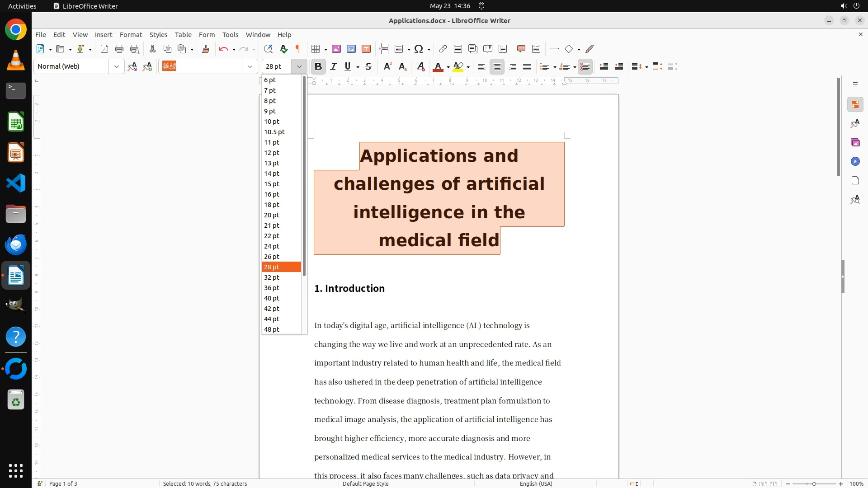Viewport: 868px width, 488px height.
Task: Click the Export as PDF icon
Action: coord(104,49)
